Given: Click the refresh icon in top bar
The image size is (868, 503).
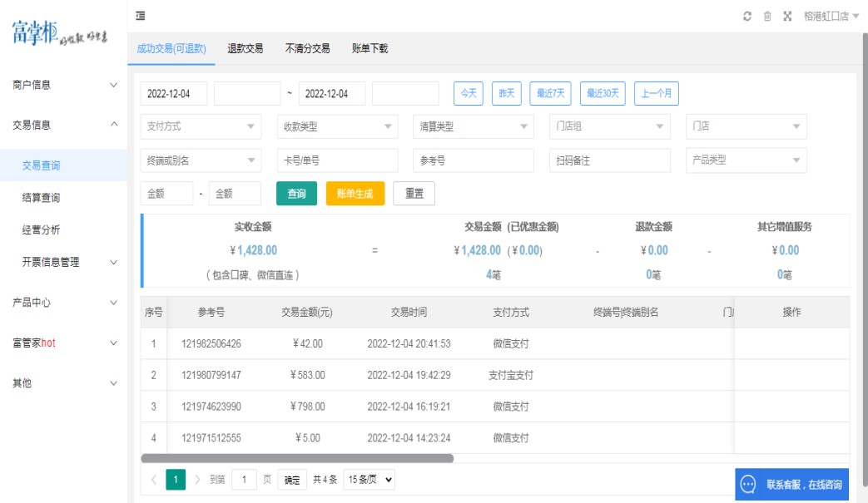Looking at the screenshot, I should (x=747, y=17).
